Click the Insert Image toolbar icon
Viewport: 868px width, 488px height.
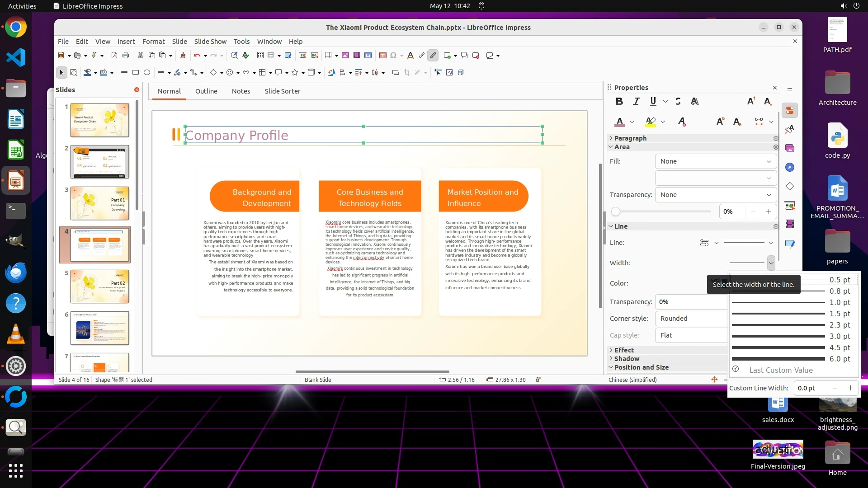[345, 55]
